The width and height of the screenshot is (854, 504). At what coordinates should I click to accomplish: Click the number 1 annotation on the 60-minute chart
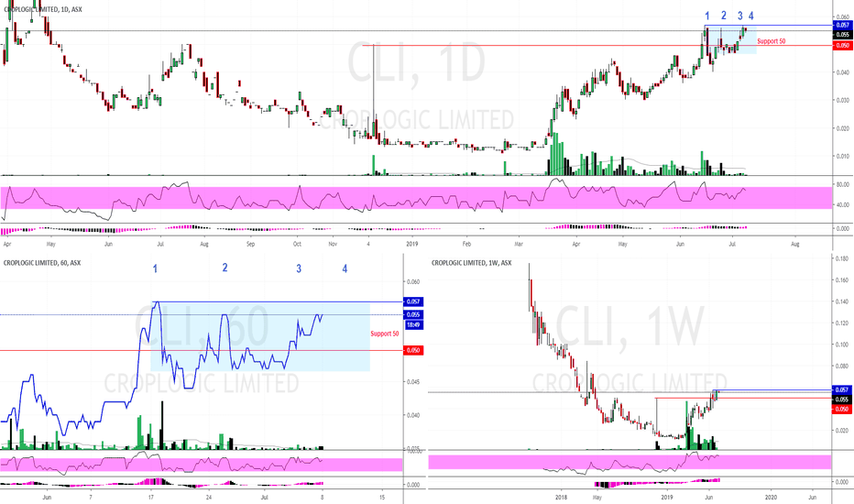[x=155, y=268]
